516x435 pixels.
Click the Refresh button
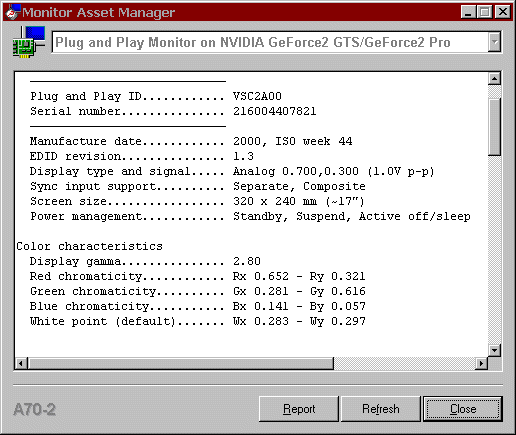coord(381,409)
